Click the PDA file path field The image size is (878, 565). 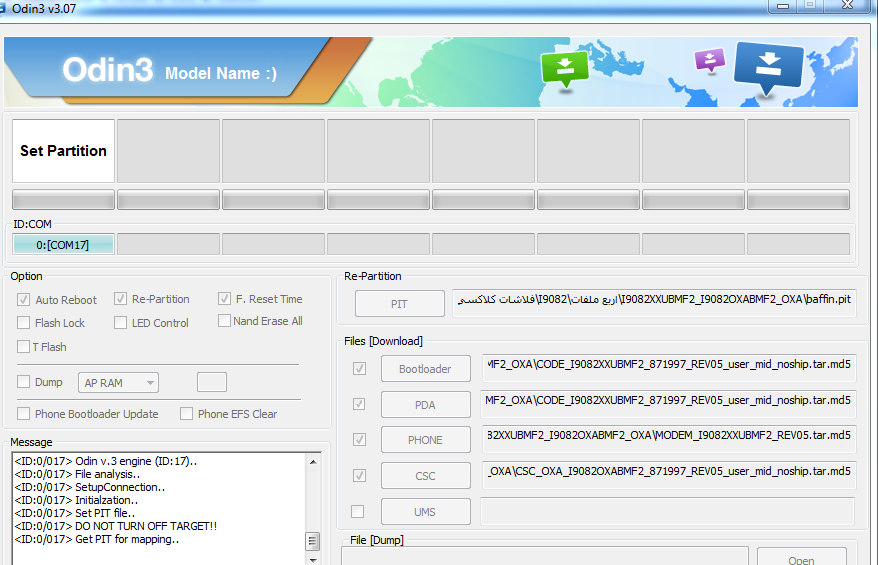pyautogui.click(x=668, y=404)
